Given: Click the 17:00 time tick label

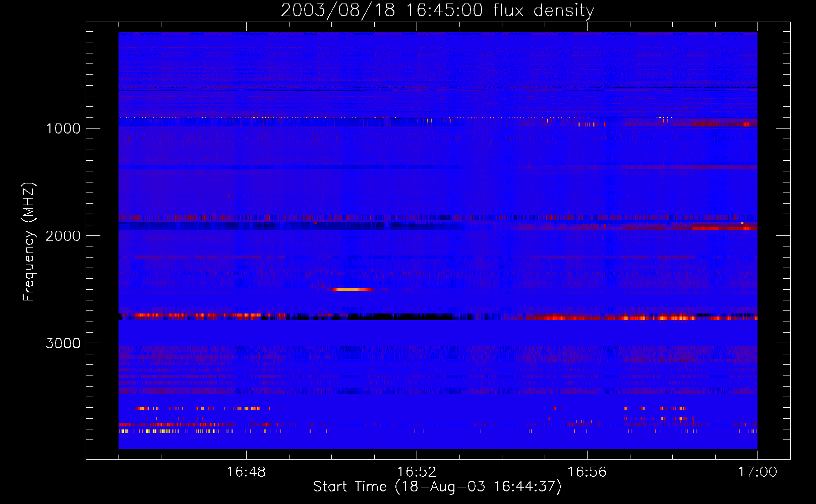Looking at the screenshot, I should point(757,472).
